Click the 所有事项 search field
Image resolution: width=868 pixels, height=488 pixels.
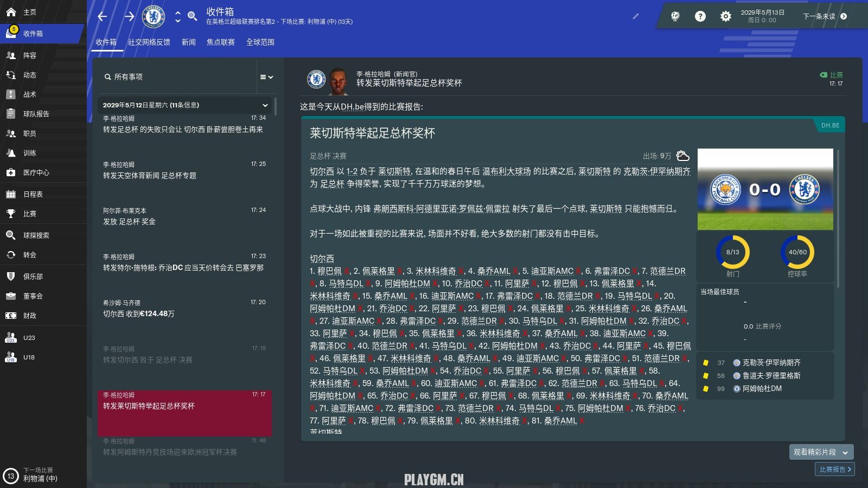179,77
